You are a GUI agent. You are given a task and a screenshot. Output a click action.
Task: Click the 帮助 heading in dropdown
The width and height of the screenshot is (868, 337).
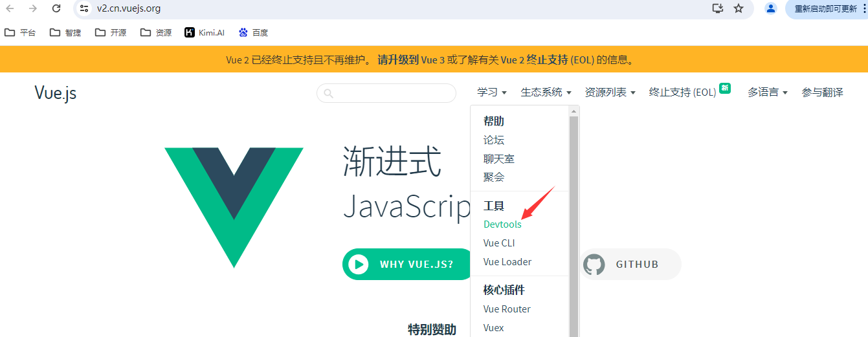[x=493, y=121]
